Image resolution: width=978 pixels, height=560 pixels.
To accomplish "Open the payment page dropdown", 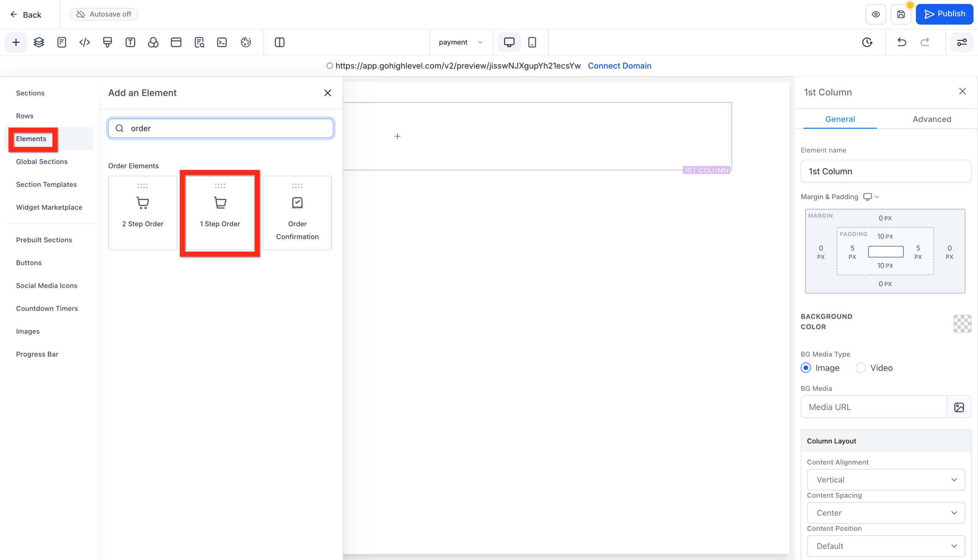I will [x=460, y=42].
